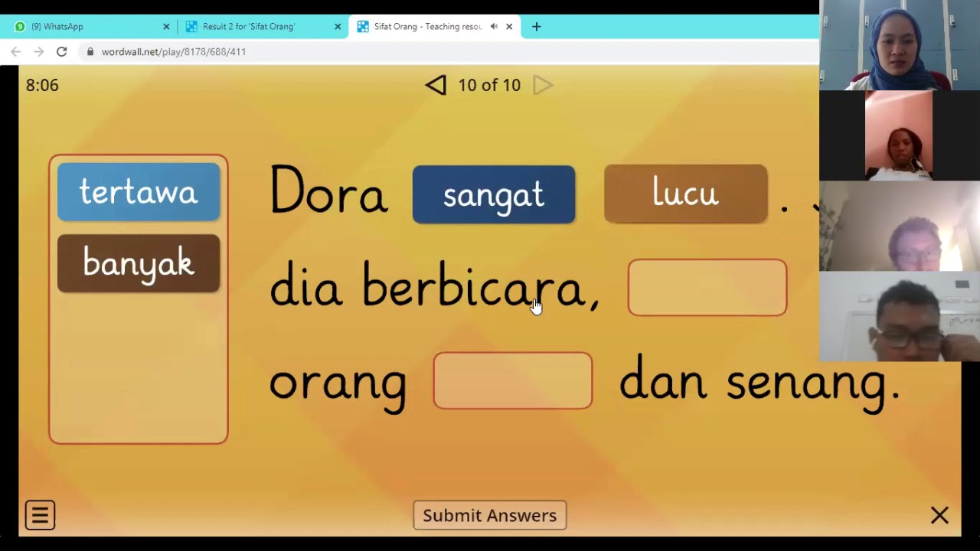The height and width of the screenshot is (551, 980).
Task: Pick the 'banyak' word tile
Action: click(139, 263)
